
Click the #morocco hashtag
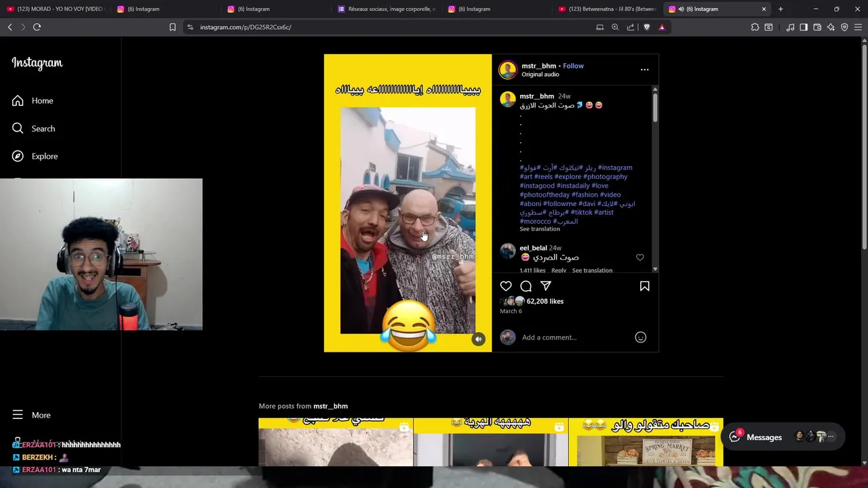pos(535,221)
